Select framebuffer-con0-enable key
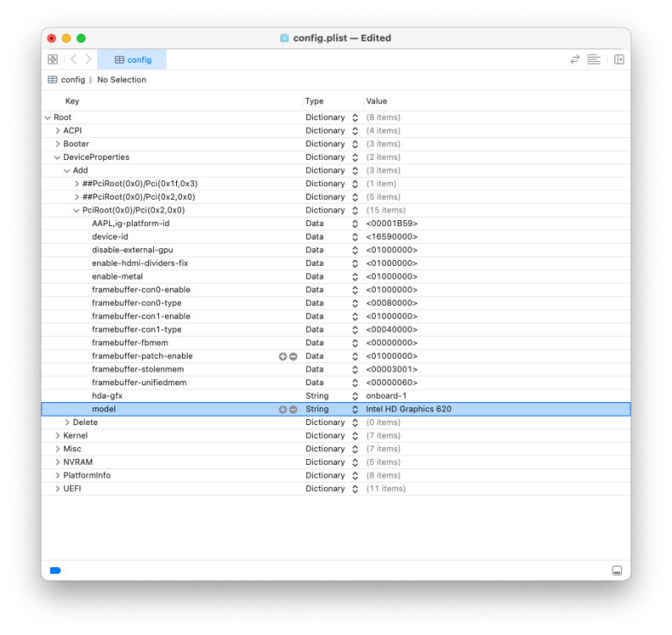 (141, 290)
